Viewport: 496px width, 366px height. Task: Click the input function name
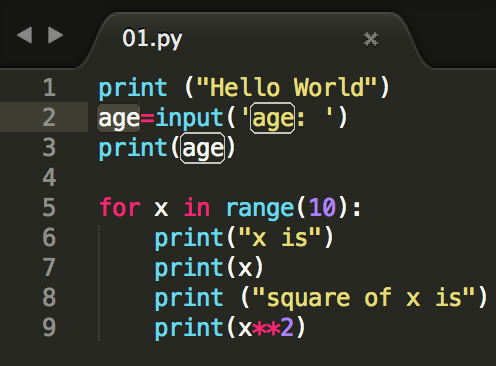tap(189, 117)
